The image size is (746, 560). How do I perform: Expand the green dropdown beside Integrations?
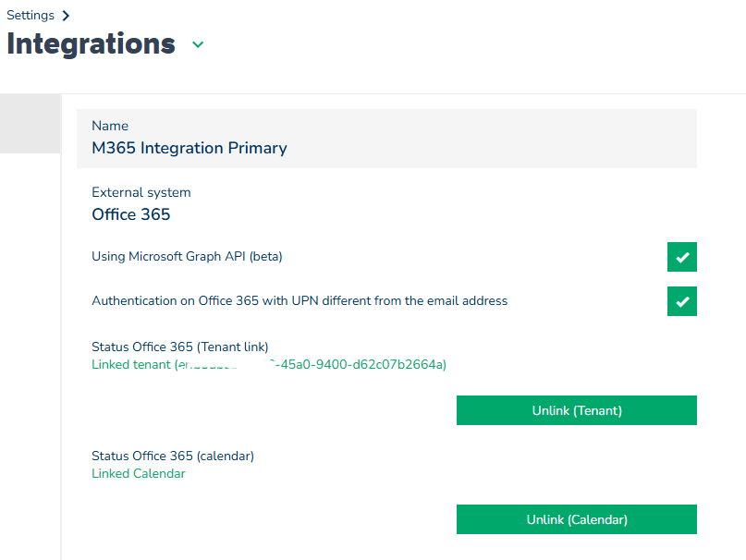pyautogui.click(x=198, y=44)
